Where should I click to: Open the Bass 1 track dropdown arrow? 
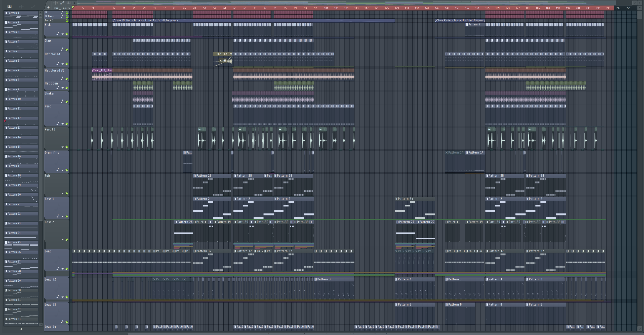62,216
